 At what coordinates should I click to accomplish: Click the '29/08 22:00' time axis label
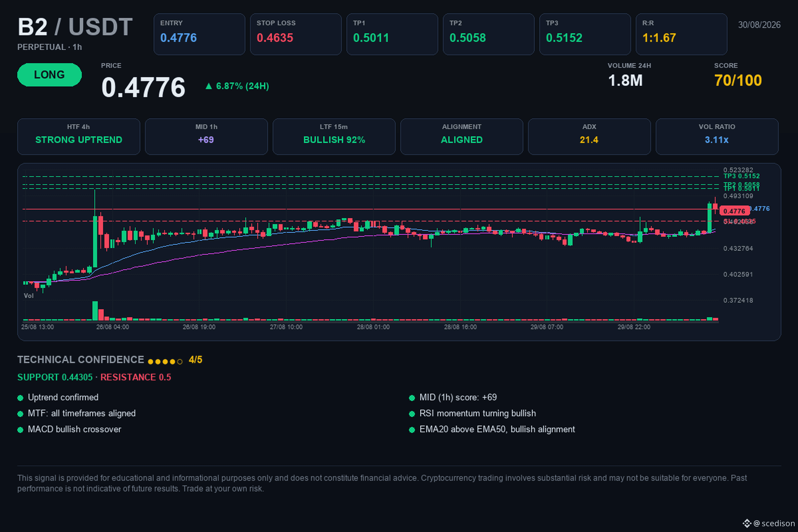[634, 327]
